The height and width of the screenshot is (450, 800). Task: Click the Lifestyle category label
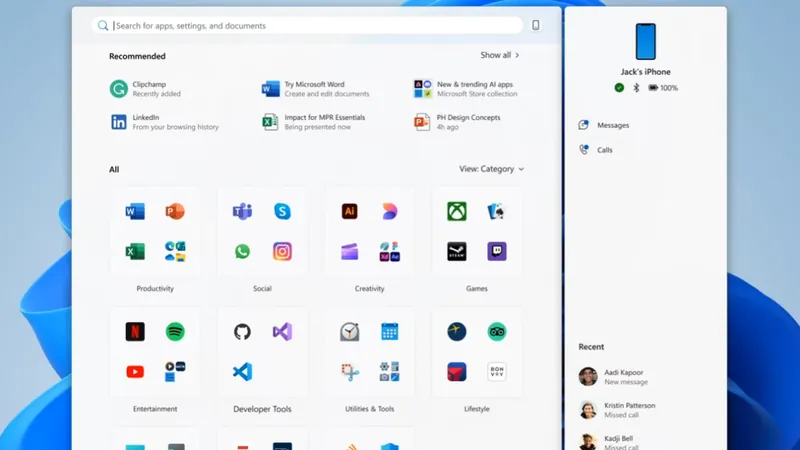click(x=477, y=409)
